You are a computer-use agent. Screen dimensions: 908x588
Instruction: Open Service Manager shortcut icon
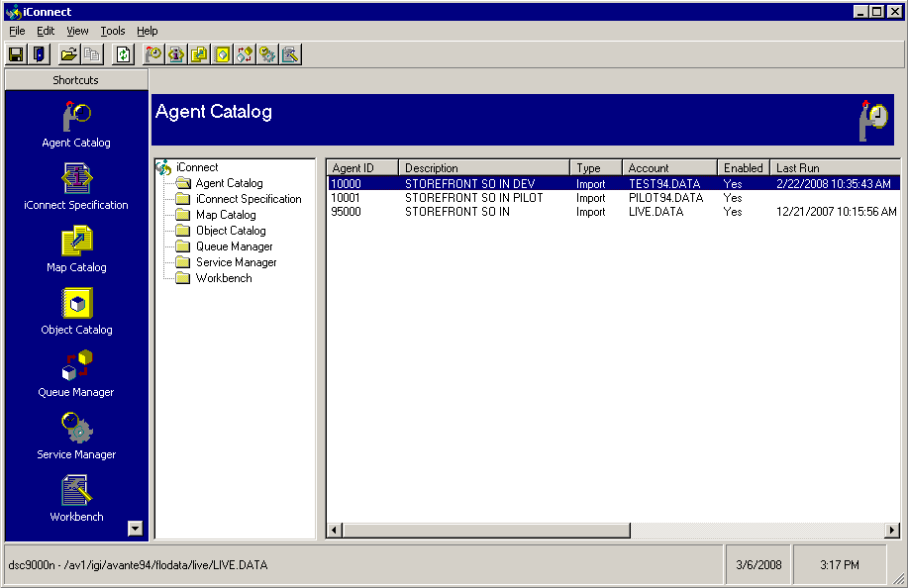[76, 429]
